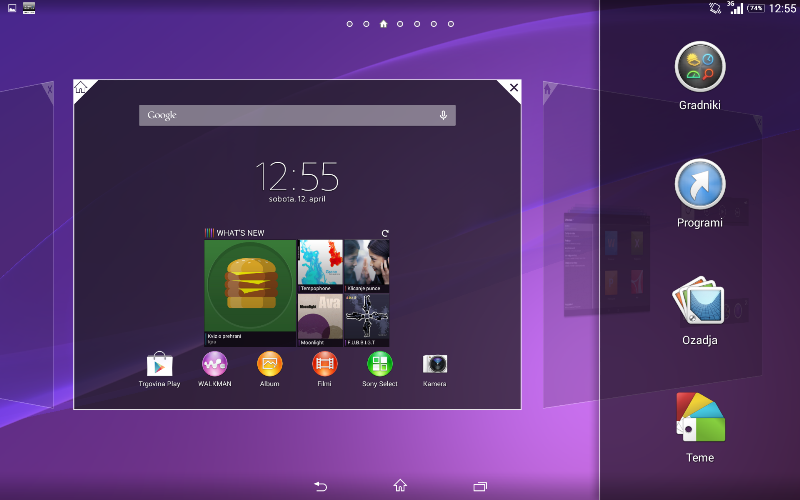
Task: Open the Programi shortcuts icon
Action: pyautogui.click(x=699, y=184)
